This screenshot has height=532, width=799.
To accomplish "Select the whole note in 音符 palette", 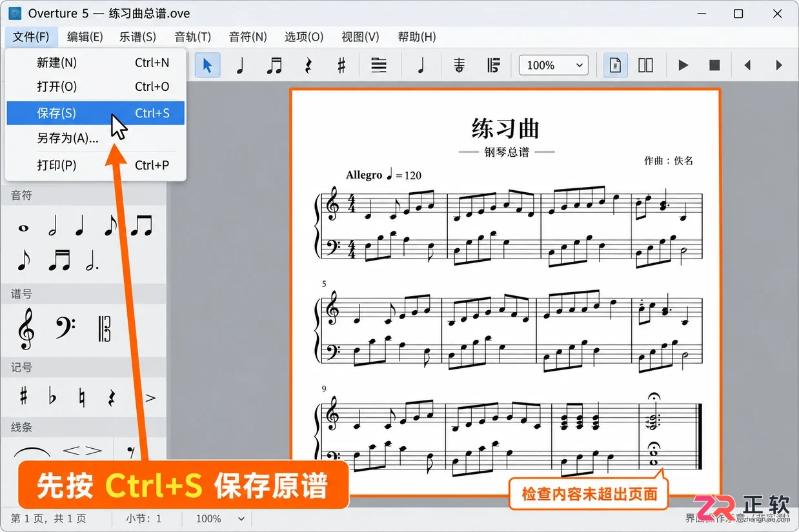I will [24, 228].
